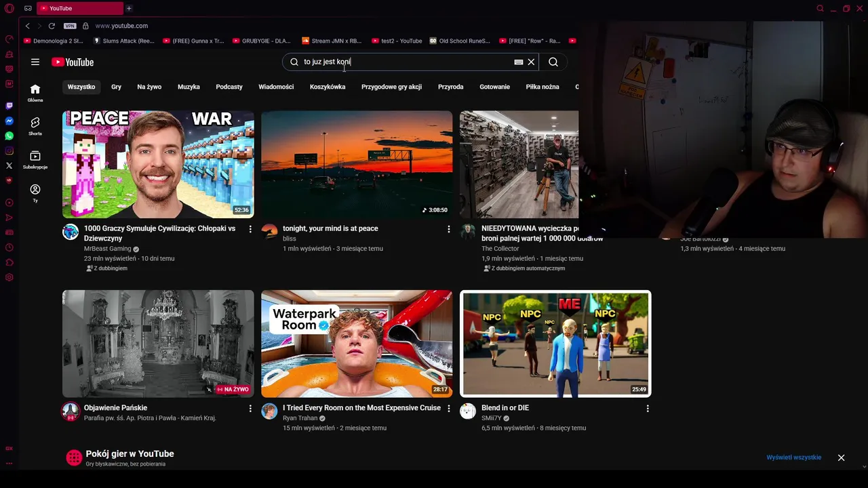The height and width of the screenshot is (488, 868).
Task: Open the MrBeast Gaming channel name
Action: click(x=107, y=249)
